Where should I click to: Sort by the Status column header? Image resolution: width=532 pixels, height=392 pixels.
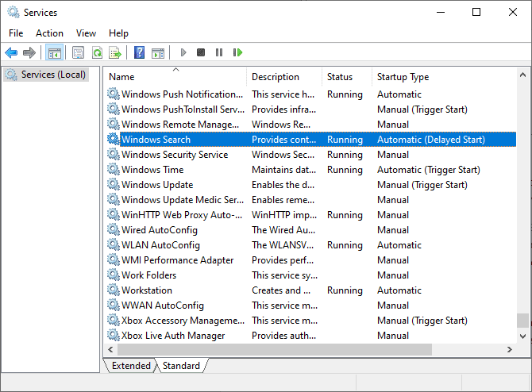[347, 77]
